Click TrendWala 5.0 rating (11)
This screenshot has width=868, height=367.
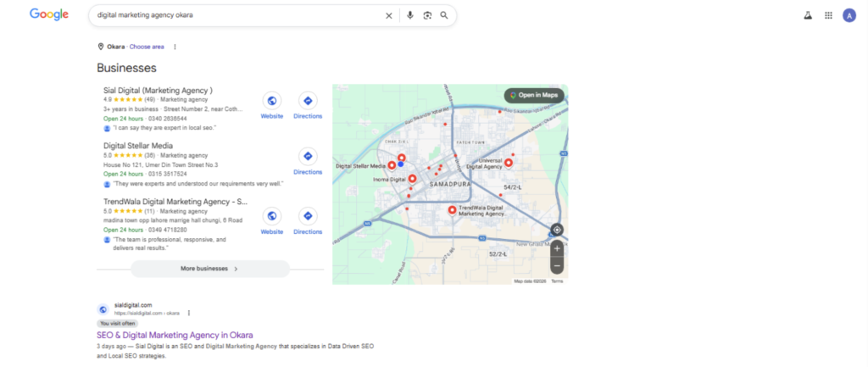pyautogui.click(x=129, y=211)
